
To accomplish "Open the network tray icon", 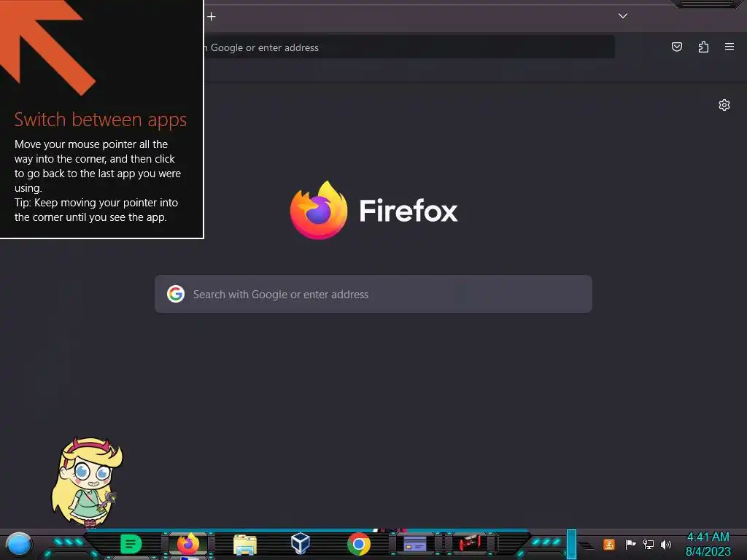I will click(649, 544).
